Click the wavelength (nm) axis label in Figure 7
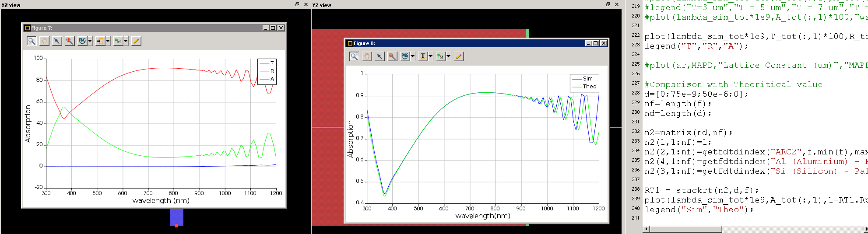The width and height of the screenshot is (868, 234). click(x=161, y=201)
